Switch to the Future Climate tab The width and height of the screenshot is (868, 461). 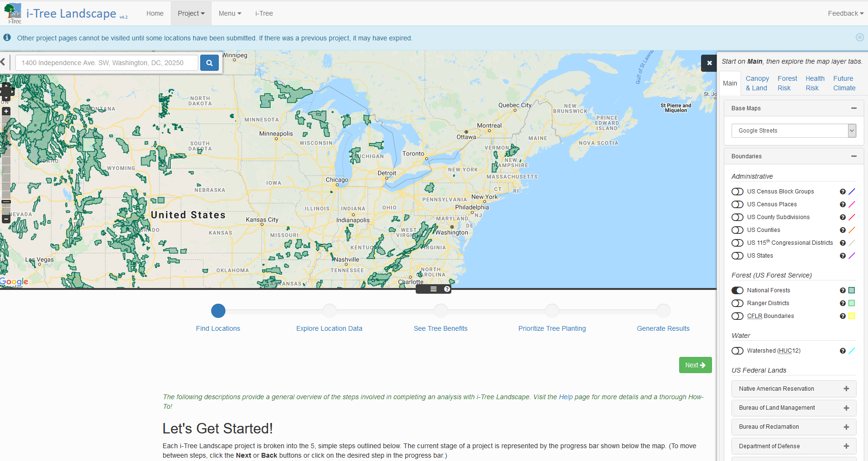click(844, 83)
